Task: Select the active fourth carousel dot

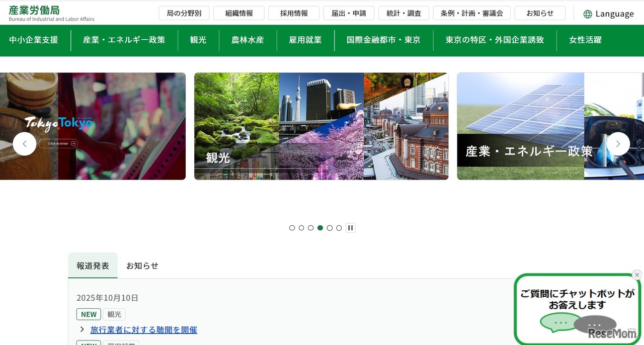Action: point(320,228)
